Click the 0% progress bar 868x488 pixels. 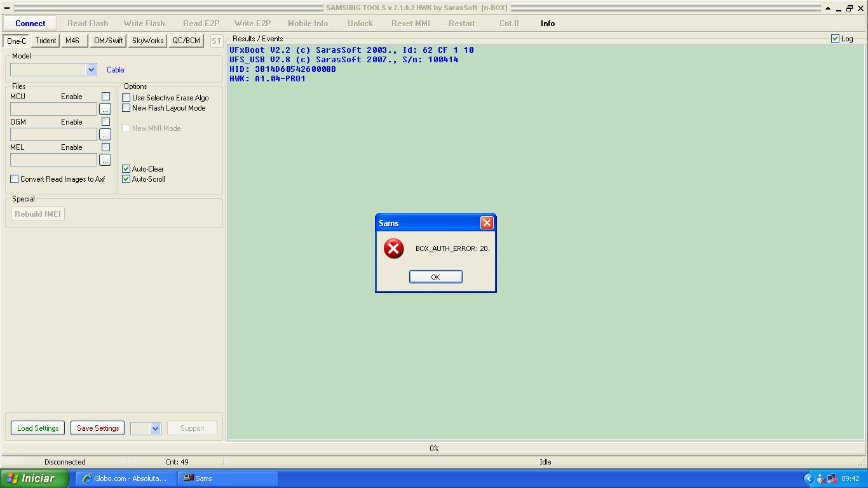(433, 449)
